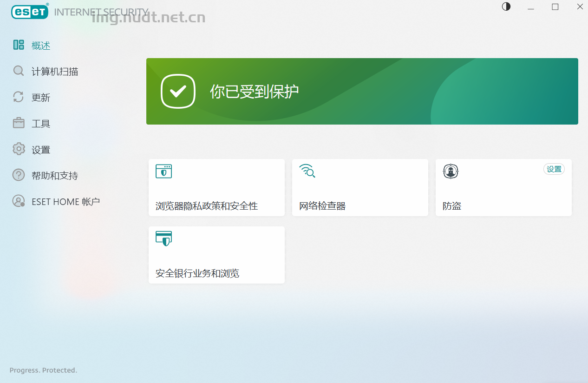Click the 安全银行业务和浏览 banking card icon
Viewport: 588px width, 383px height.
(x=163, y=238)
